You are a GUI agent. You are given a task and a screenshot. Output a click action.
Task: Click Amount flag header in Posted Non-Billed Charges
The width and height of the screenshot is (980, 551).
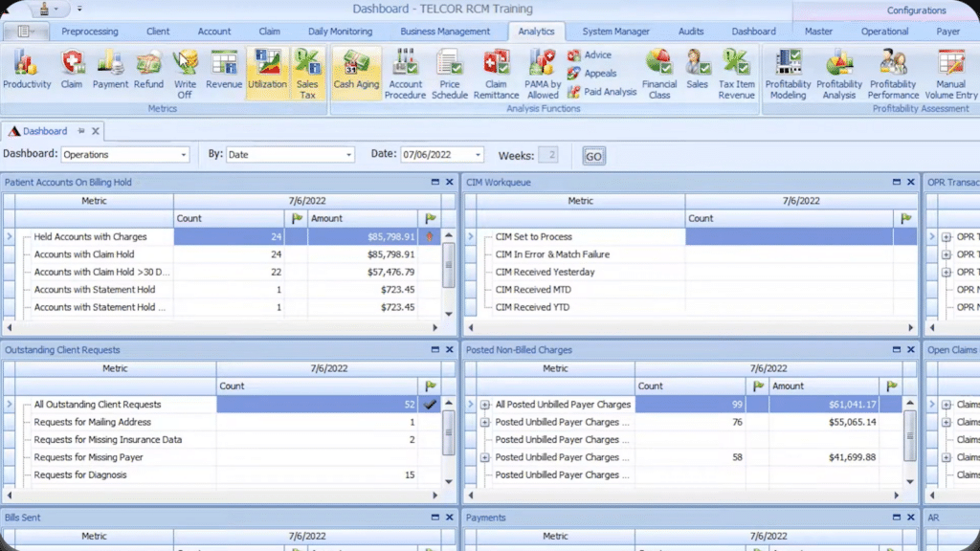click(892, 386)
